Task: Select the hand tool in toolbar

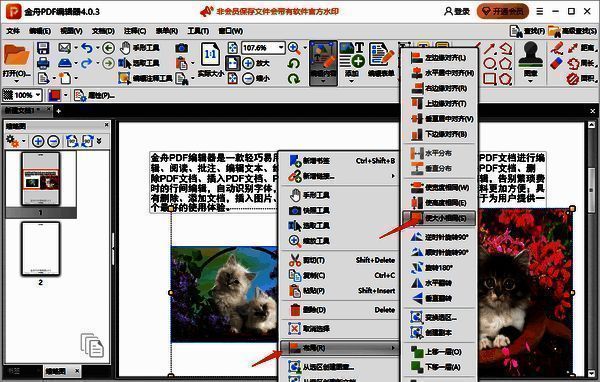Action: pos(140,48)
